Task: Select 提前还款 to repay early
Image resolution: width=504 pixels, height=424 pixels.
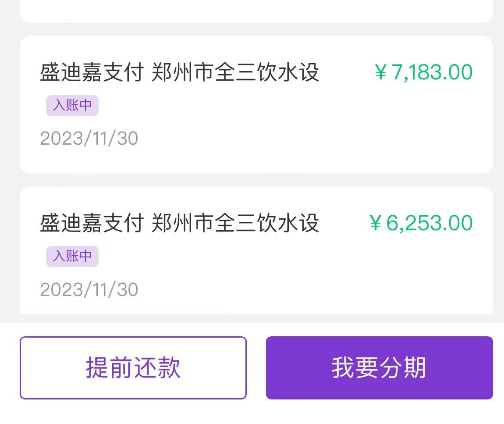Action: tap(133, 367)
